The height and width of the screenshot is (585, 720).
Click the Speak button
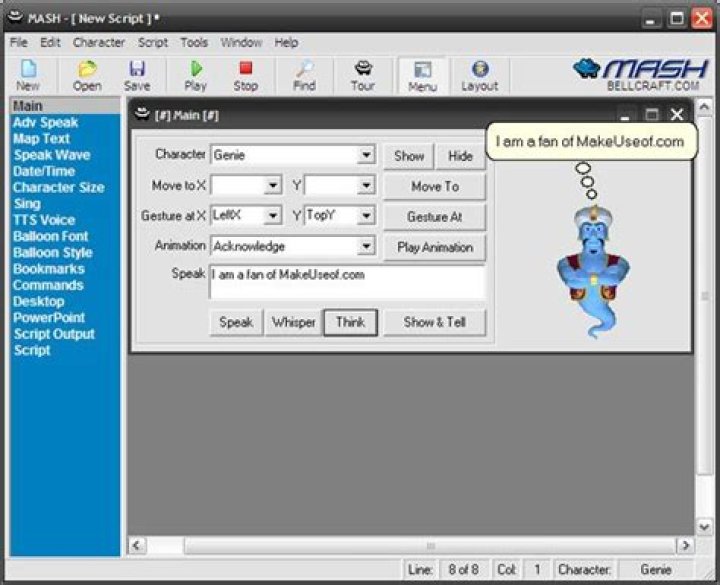click(x=236, y=322)
